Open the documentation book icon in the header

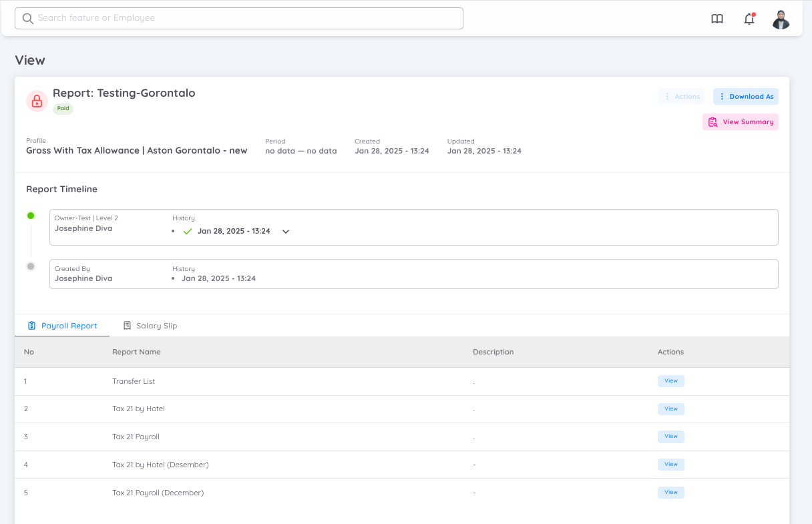pyautogui.click(x=717, y=19)
